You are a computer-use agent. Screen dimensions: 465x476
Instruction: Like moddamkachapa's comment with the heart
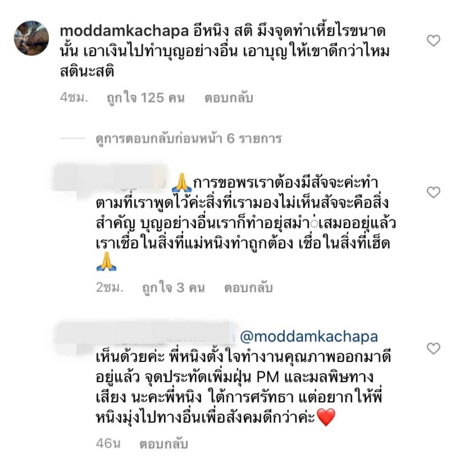433,40
